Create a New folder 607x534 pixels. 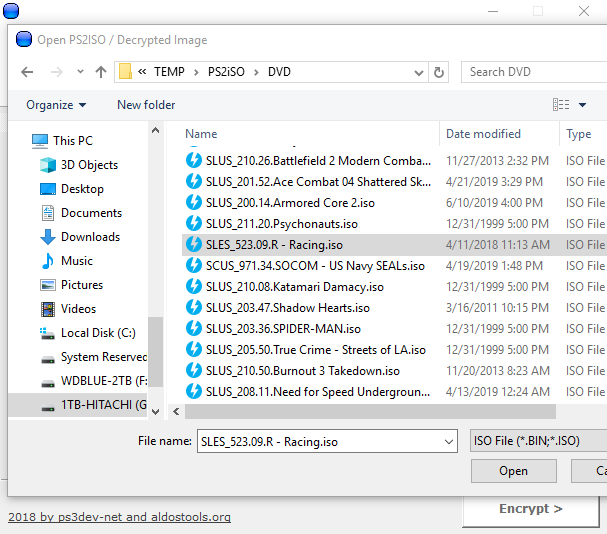146,105
